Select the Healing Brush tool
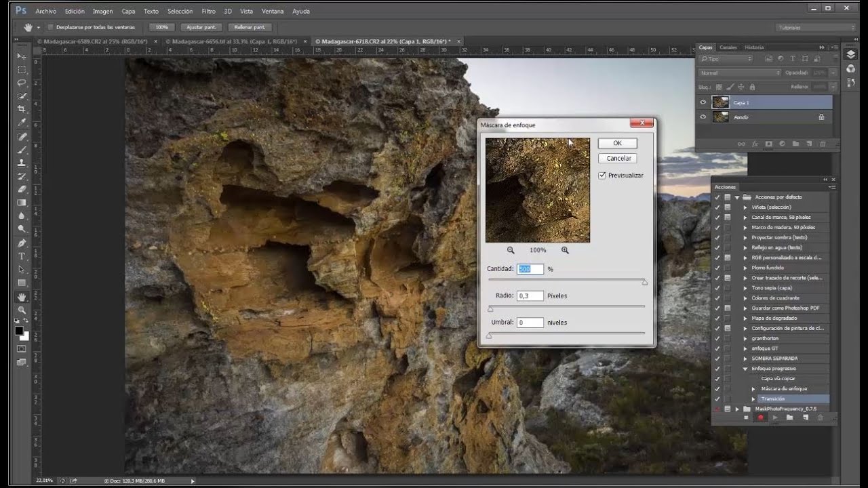This screenshot has height=488, width=868. [x=22, y=136]
